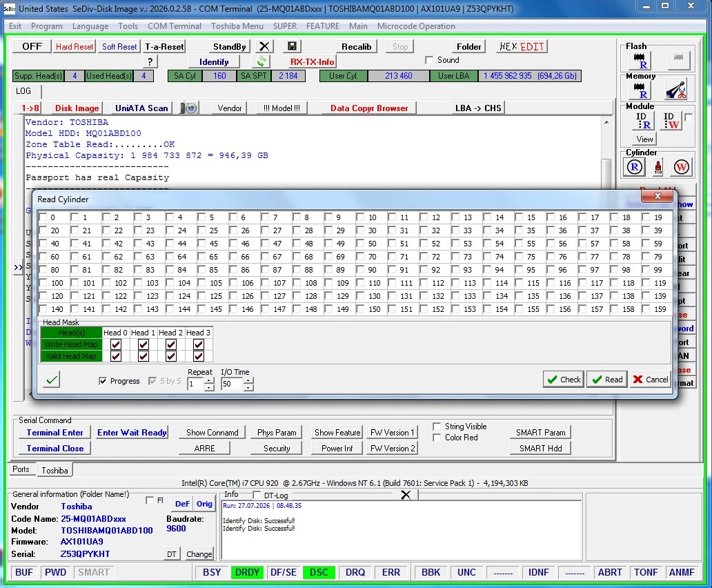
Task: Open the Program menu
Action: point(47,26)
